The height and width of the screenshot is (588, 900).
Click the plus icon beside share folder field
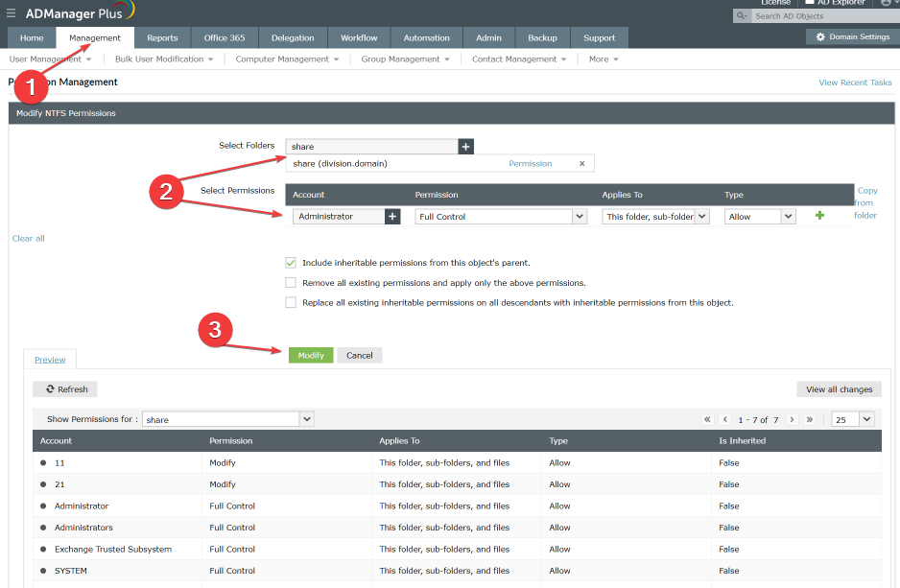click(466, 147)
